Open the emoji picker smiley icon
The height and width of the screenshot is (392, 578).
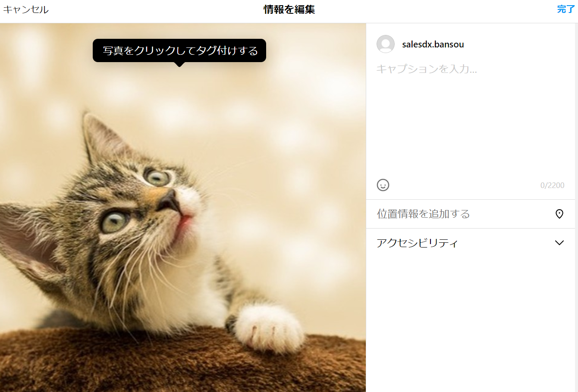click(x=383, y=185)
